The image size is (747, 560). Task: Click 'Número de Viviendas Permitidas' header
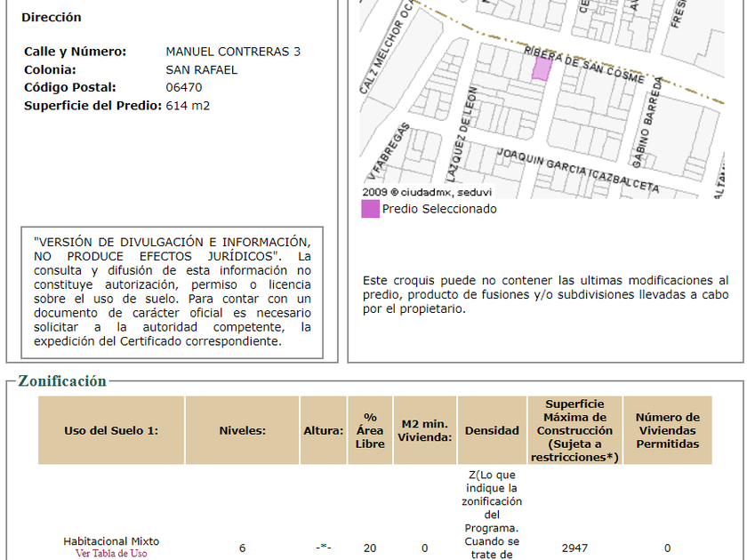pos(668,430)
